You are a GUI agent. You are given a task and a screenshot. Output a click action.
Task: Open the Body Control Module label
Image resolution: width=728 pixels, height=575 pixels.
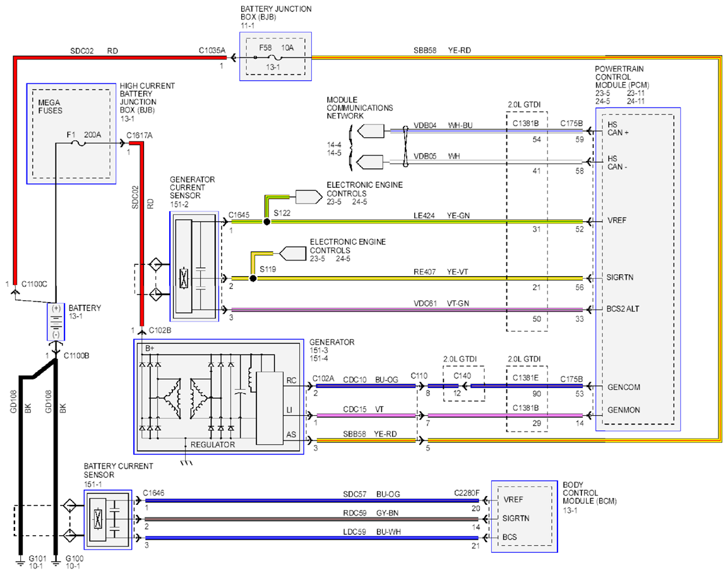pos(589,493)
